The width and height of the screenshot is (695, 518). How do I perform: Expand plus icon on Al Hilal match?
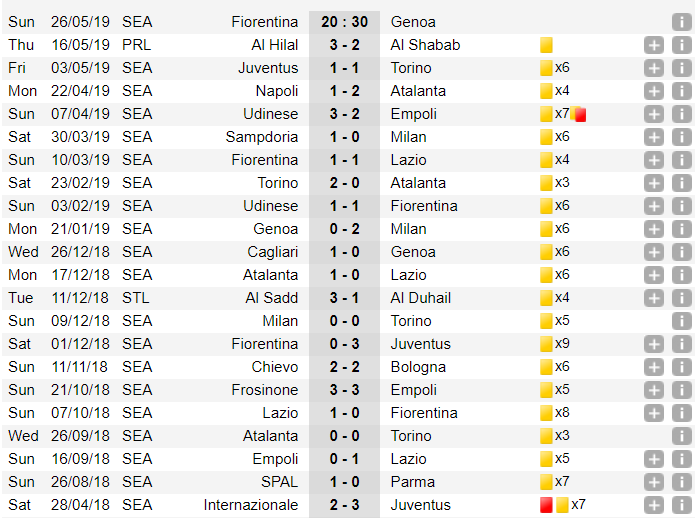pos(654,45)
